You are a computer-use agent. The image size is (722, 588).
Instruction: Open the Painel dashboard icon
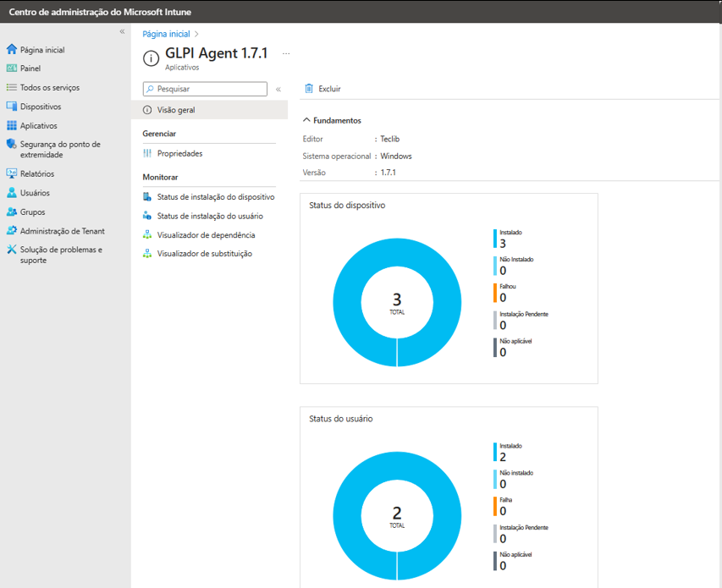[x=12, y=68]
